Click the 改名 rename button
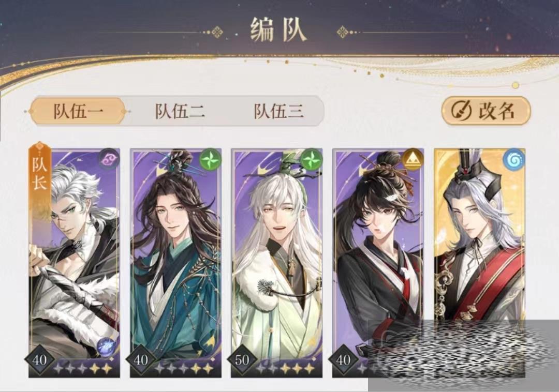 click(x=486, y=111)
